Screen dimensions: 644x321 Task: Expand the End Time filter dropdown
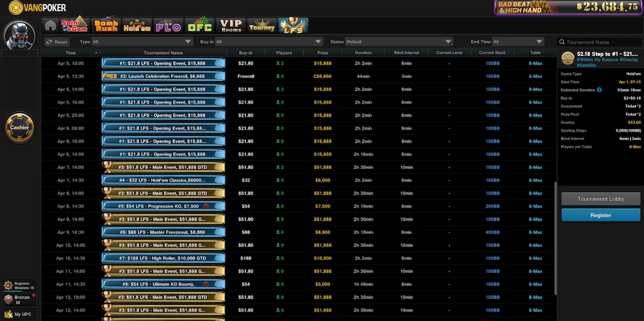[518, 42]
